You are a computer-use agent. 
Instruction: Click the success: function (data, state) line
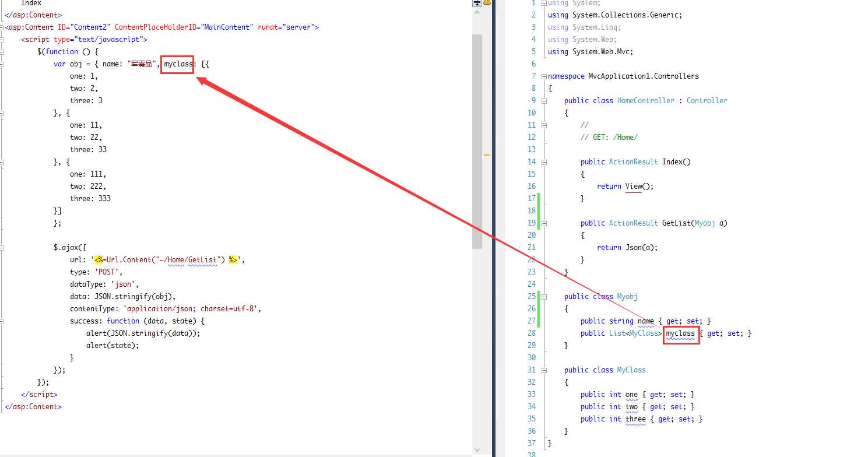pos(137,321)
